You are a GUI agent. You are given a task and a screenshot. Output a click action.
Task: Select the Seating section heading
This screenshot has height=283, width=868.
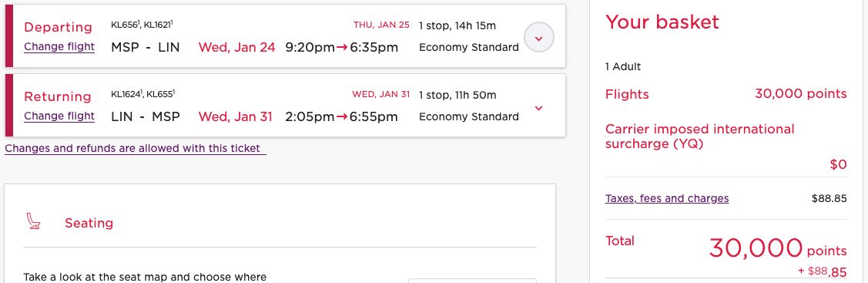89,223
